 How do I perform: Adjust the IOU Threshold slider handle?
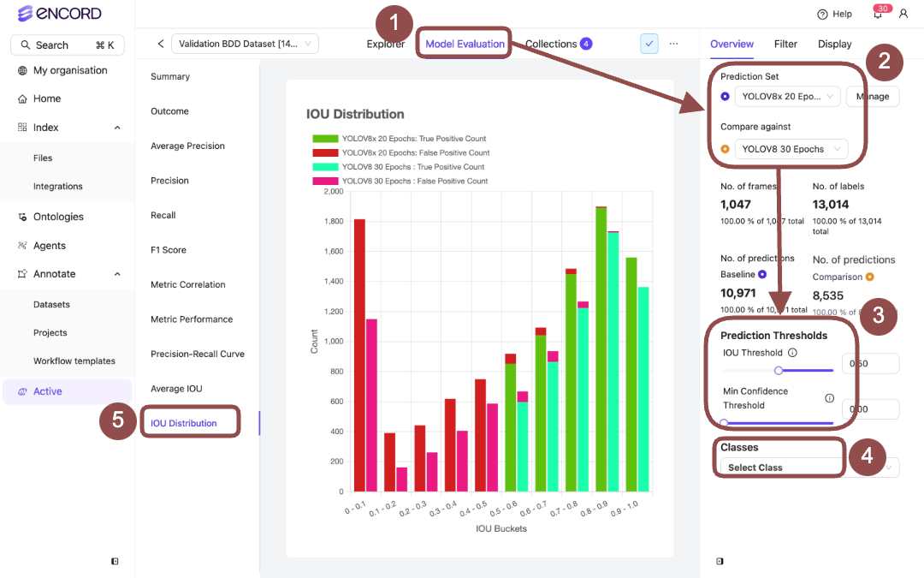click(779, 371)
